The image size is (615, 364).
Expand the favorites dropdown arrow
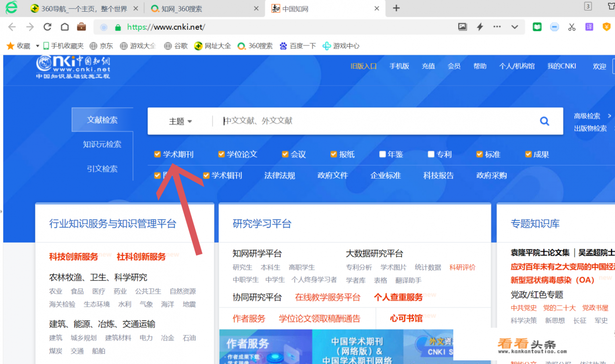click(37, 46)
